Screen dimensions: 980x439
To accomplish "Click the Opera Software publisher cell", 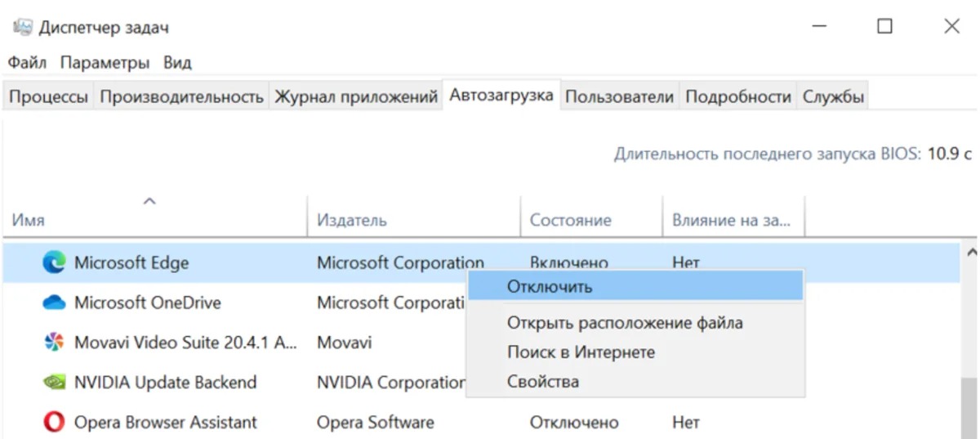I will click(x=376, y=423).
